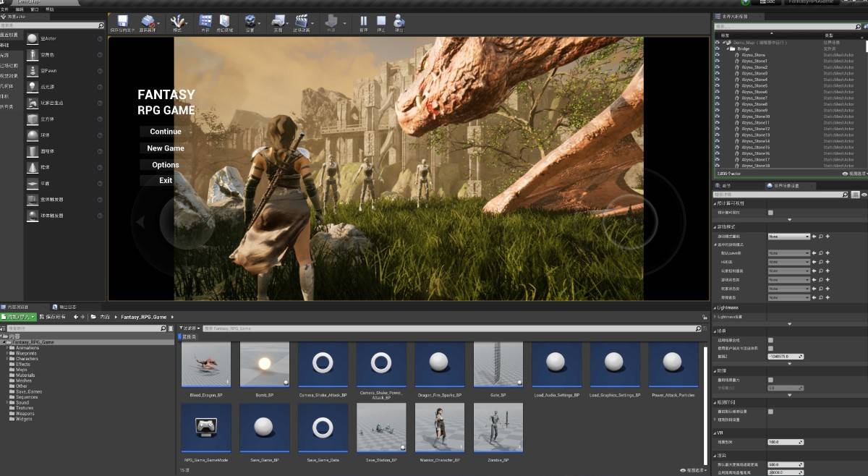Image resolution: width=868 pixels, height=476 pixels.
Task: Open the Window menu in menu bar
Action: point(34,9)
